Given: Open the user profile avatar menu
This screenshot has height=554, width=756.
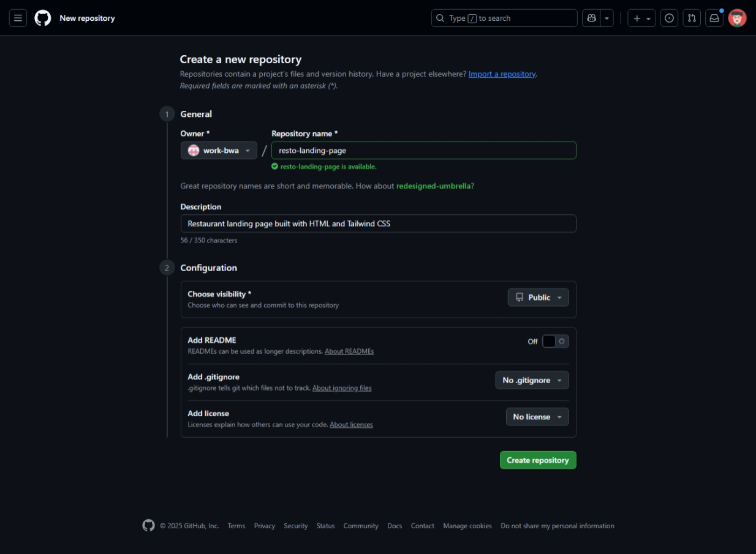Looking at the screenshot, I should point(737,18).
